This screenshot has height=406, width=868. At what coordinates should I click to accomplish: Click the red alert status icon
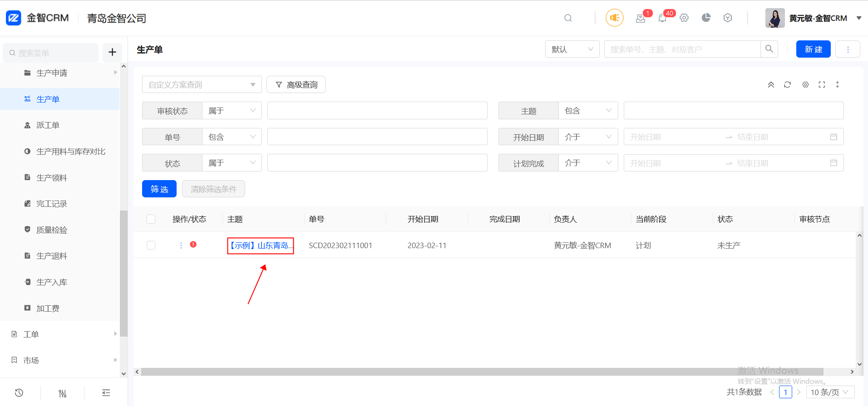click(193, 245)
